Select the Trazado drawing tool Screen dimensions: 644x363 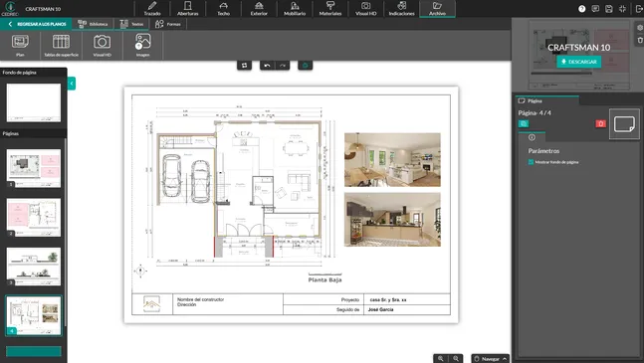(x=152, y=9)
